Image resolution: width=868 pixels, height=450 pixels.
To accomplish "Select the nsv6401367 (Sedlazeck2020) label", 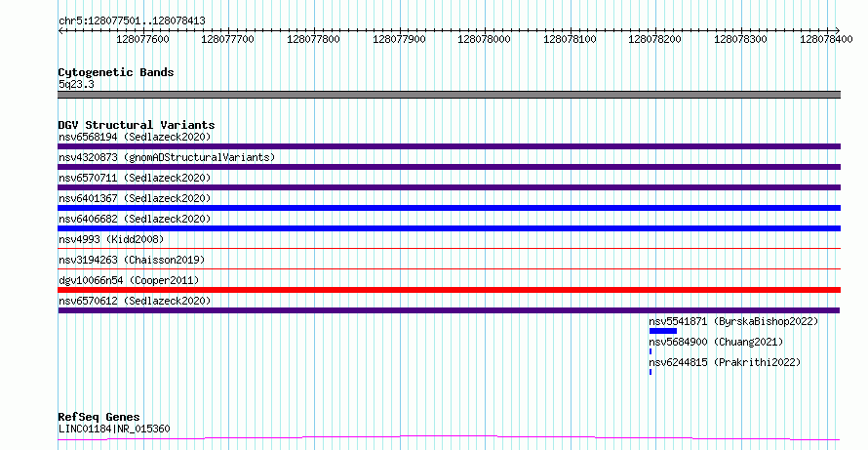I will [x=135, y=198].
